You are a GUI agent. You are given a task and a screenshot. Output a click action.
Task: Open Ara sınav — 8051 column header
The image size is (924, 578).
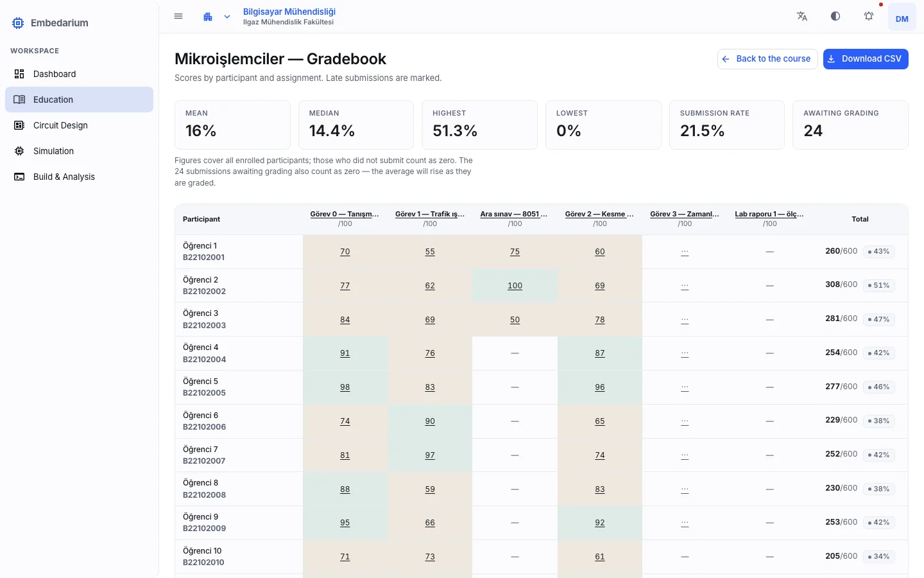click(x=515, y=214)
